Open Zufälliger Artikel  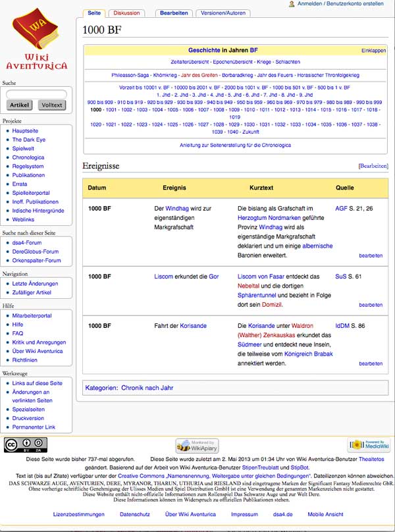[x=32, y=292]
